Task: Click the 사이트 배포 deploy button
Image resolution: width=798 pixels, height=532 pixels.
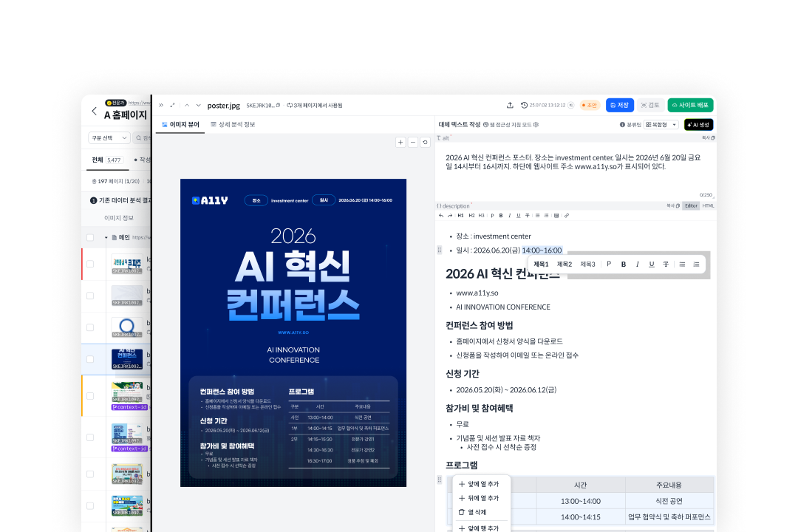Action: coord(691,105)
